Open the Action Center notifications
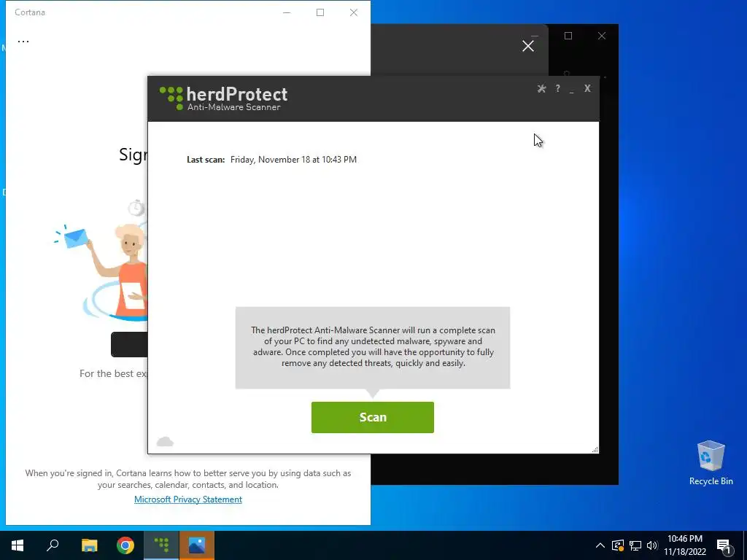The width and height of the screenshot is (747, 560). point(724,545)
